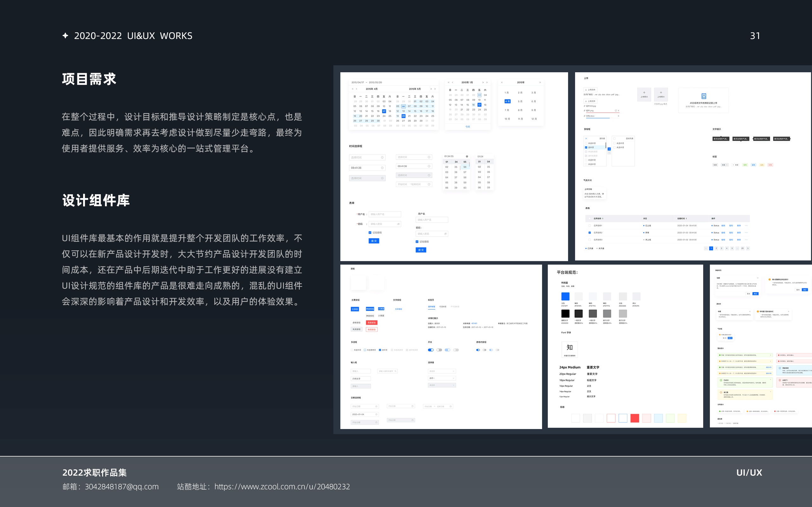Click the first 上传文件 upload button
The height and width of the screenshot is (507, 812).
[590, 90]
